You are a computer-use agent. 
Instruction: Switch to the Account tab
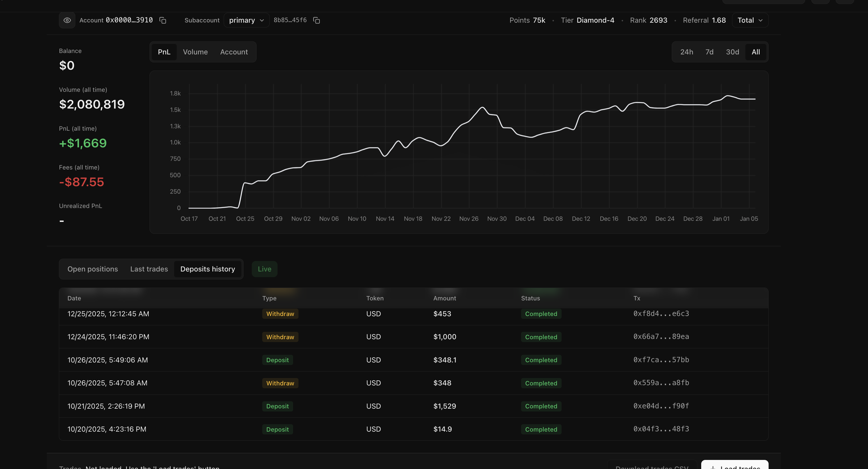pos(234,52)
